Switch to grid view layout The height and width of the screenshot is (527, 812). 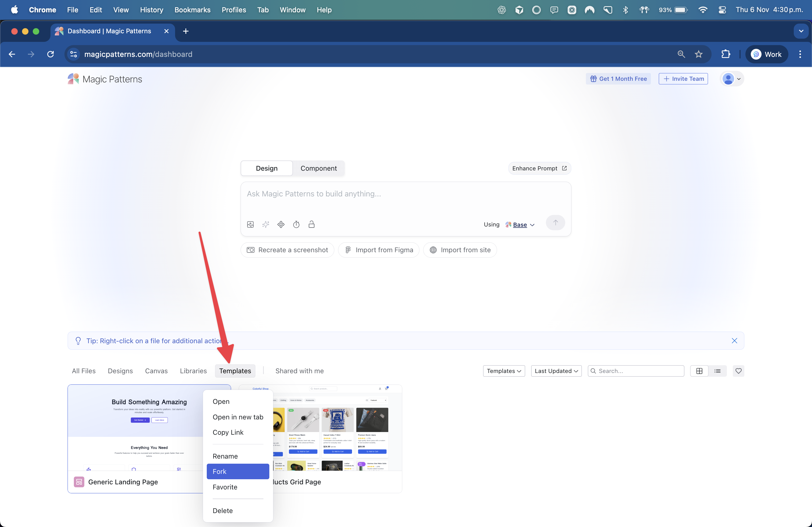point(699,371)
